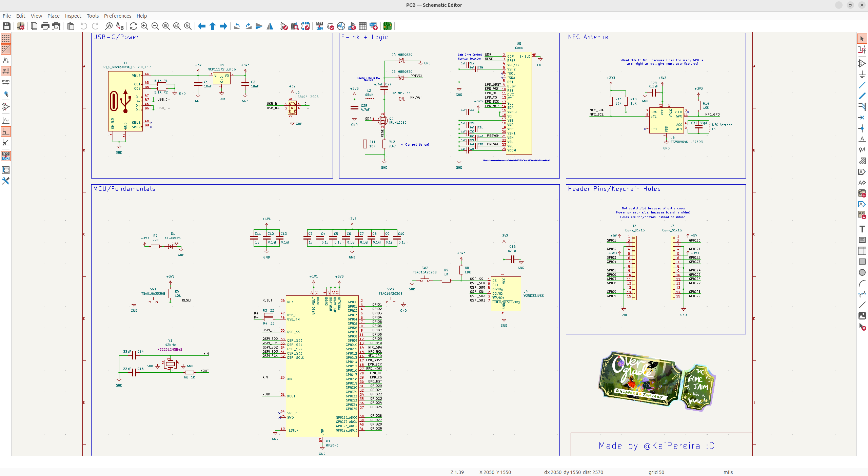Print the schematic using the first printer icon
Screen dimensions: 868x476
pyautogui.click(x=45, y=26)
